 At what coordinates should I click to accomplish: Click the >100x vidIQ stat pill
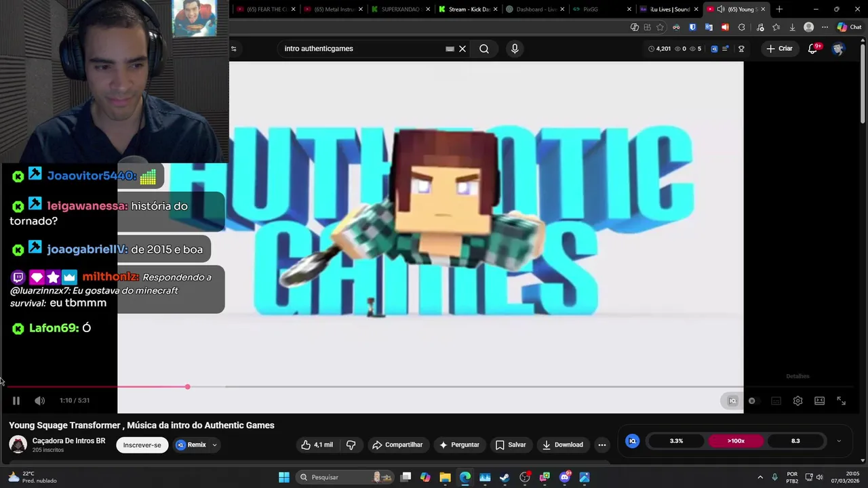(x=736, y=441)
